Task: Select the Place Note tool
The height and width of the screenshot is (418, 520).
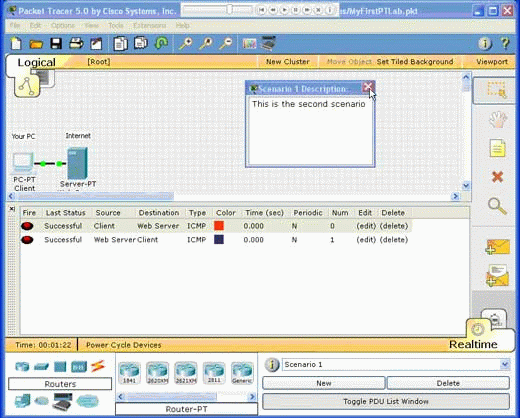Action: click(x=498, y=148)
